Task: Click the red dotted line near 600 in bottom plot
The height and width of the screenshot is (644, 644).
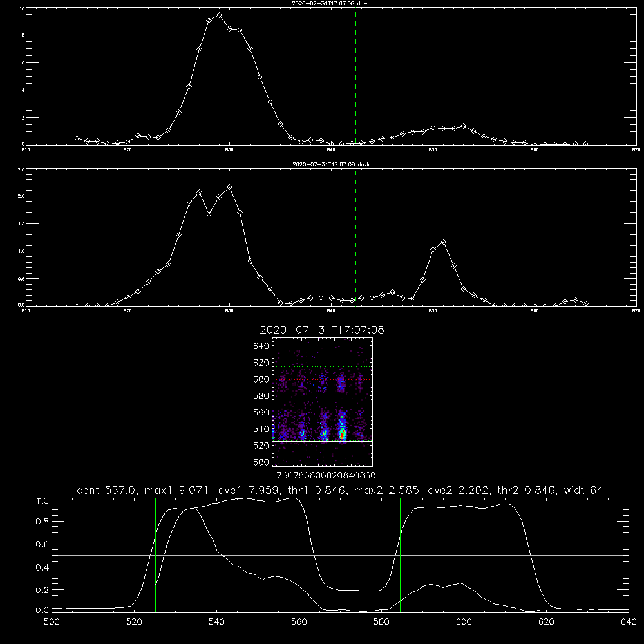Action: (460, 554)
